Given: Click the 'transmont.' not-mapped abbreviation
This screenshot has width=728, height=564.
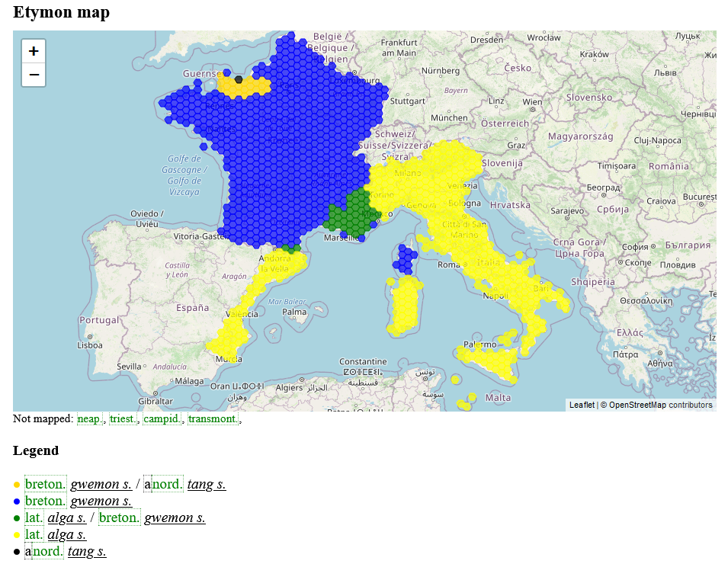Looking at the screenshot, I should 213,418.
